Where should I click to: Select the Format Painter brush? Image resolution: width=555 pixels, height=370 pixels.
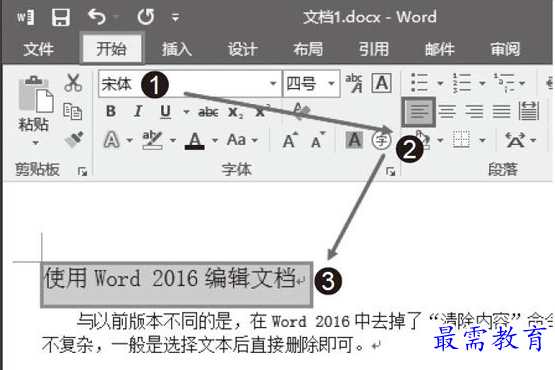(74, 140)
